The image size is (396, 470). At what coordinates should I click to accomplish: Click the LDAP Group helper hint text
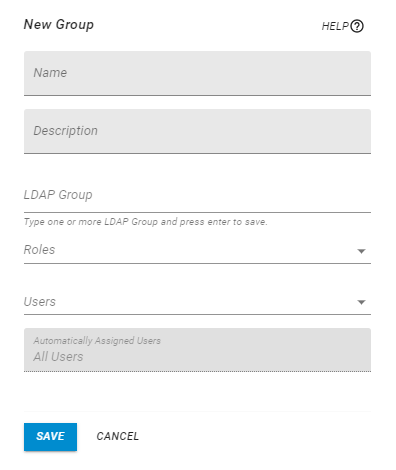pyautogui.click(x=145, y=222)
